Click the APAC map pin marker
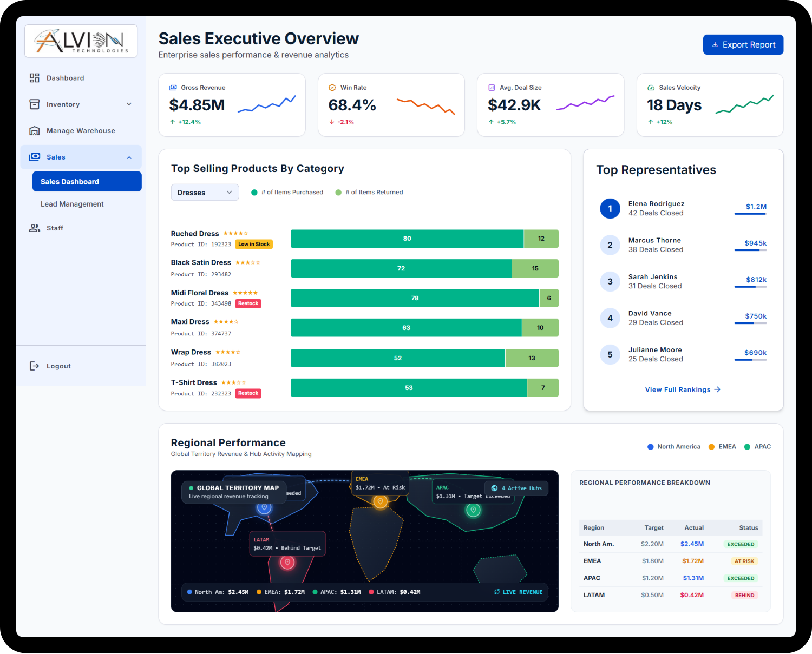The height and width of the screenshot is (654, 812). pyautogui.click(x=474, y=510)
